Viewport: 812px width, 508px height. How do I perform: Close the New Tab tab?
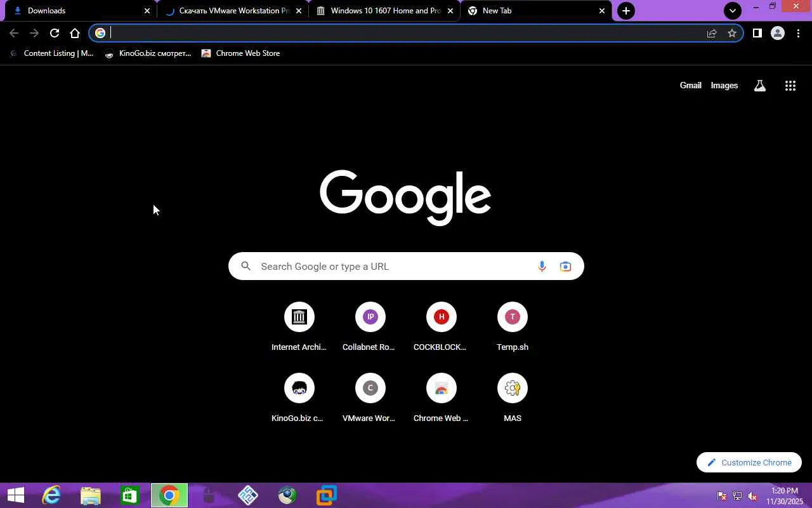click(x=602, y=11)
